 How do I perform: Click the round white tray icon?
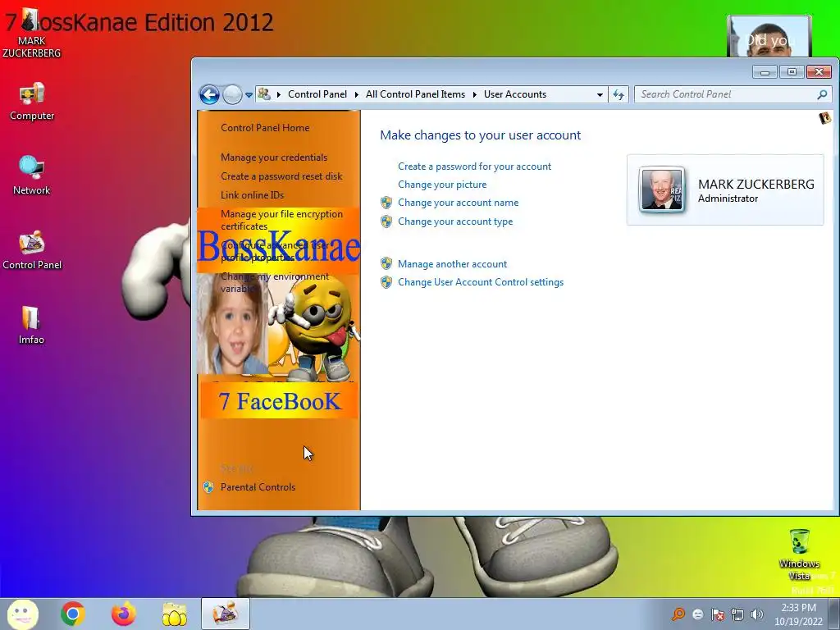[697, 614]
